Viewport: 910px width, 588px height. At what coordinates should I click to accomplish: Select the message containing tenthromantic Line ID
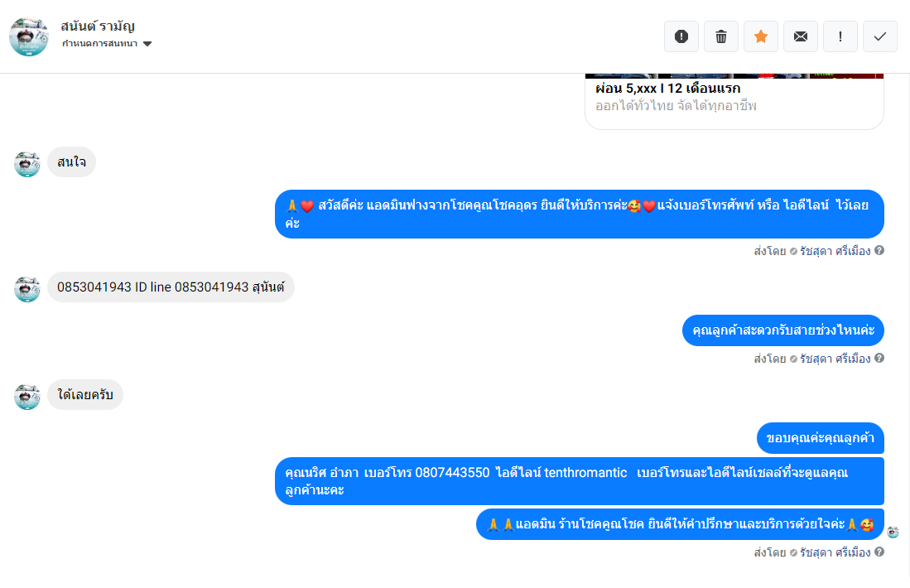[579, 481]
